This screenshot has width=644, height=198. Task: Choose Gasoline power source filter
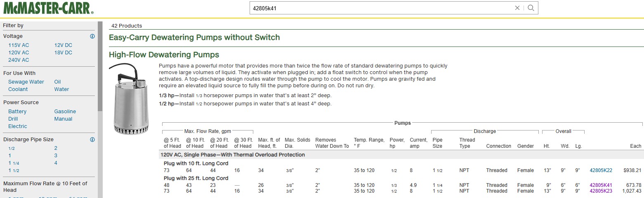pos(65,112)
